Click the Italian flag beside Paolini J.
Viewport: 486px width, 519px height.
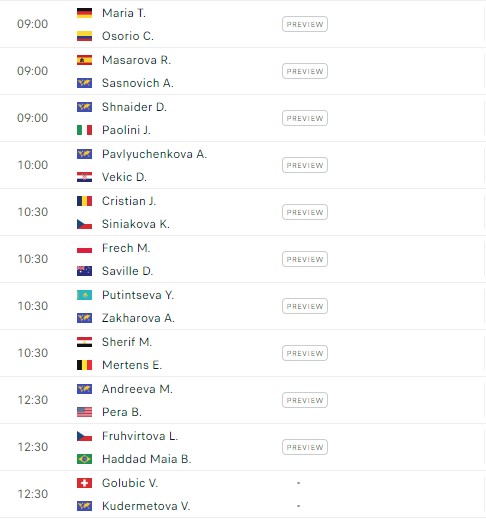(x=84, y=130)
